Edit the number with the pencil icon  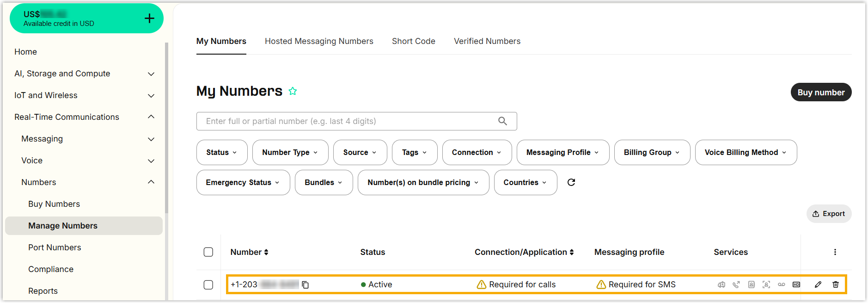818,284
